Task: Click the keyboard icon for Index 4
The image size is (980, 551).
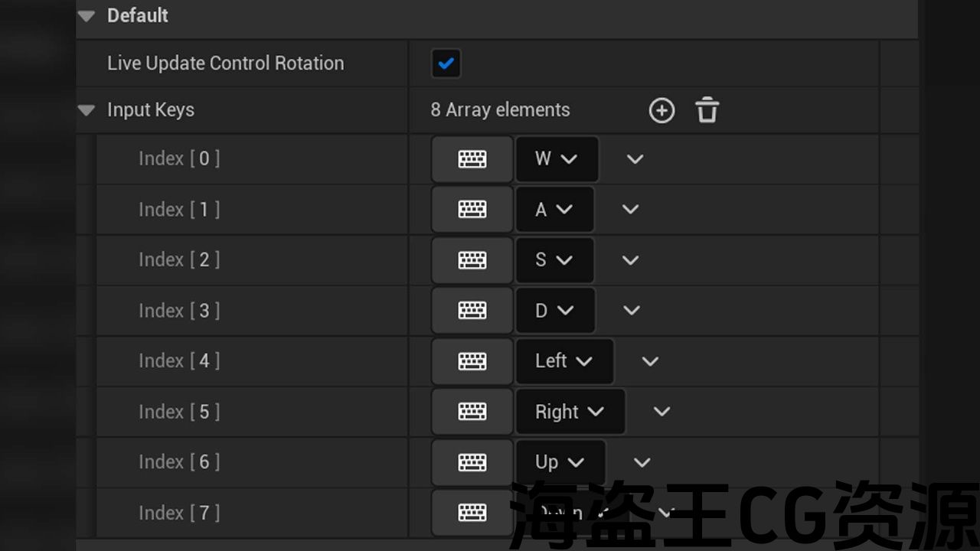Action: (472, 361)
